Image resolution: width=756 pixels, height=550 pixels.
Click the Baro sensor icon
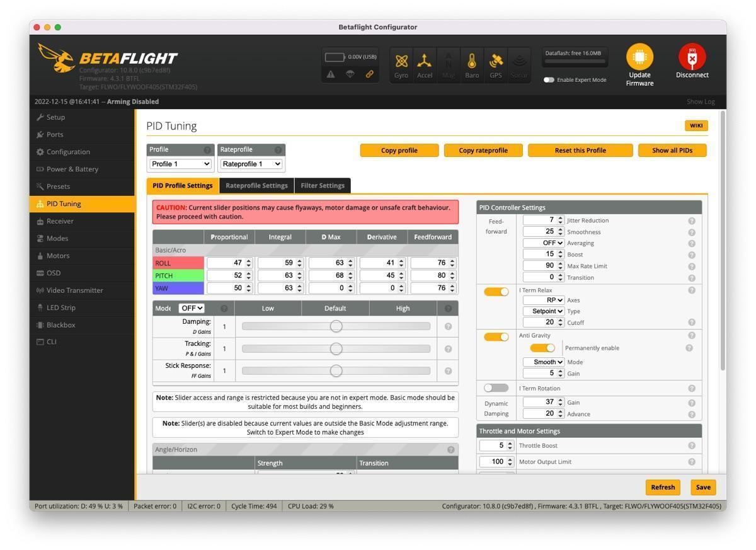click(x=472, y=61)
